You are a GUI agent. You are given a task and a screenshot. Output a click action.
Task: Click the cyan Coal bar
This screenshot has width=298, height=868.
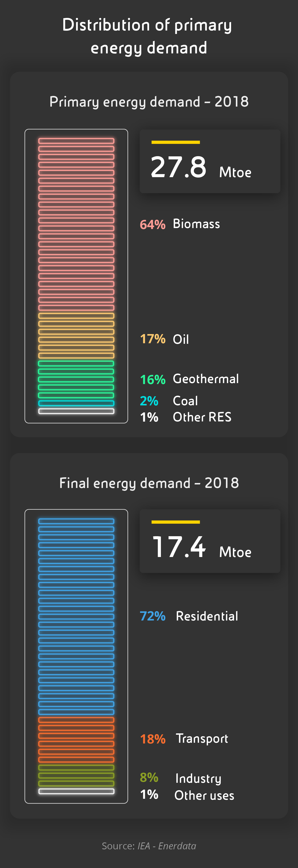[76, 403]
